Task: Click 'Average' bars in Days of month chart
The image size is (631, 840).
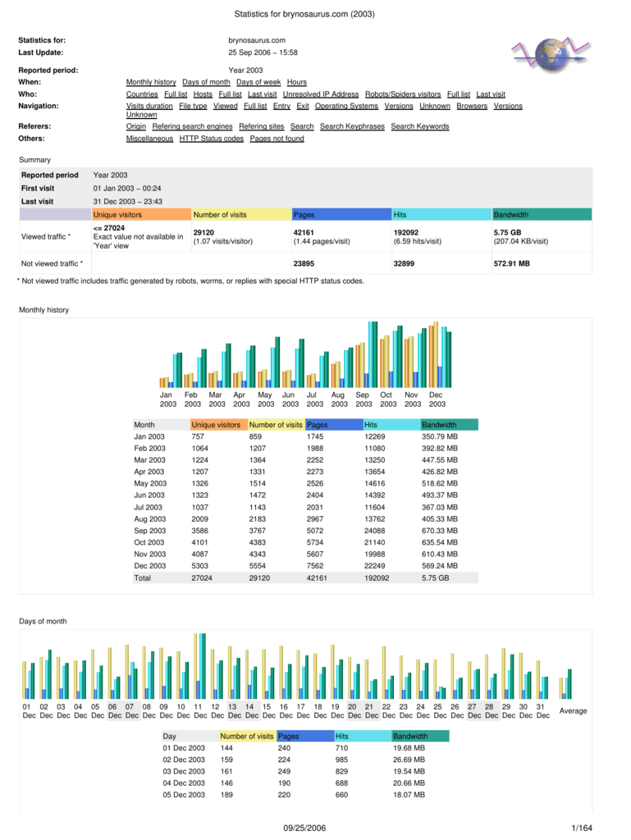Action: tap(565, 684)
